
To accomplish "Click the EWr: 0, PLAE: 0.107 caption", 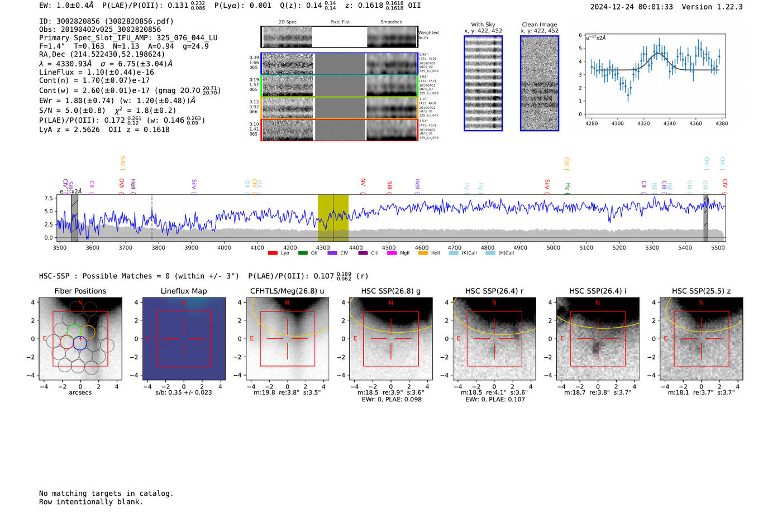I will pos(495,400).
